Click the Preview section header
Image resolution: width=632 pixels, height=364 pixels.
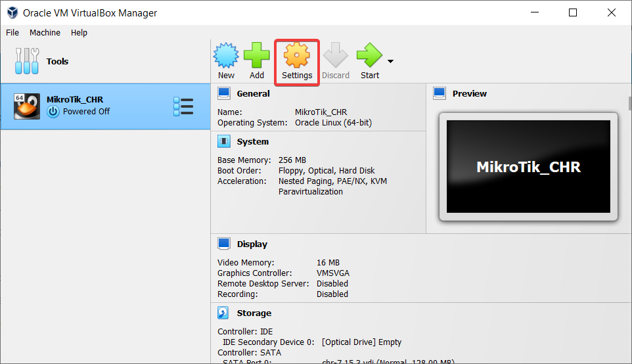[x=469, y=93]
